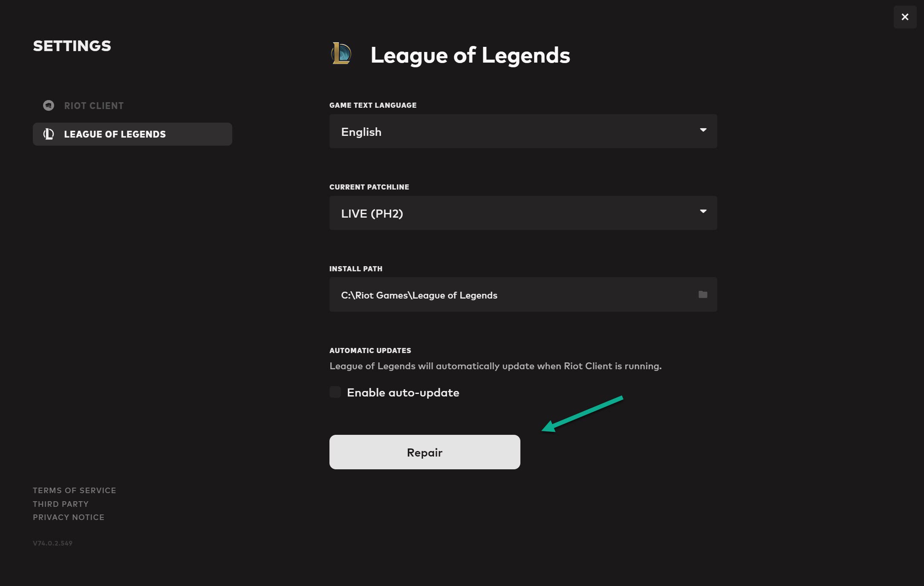The image size is (924, 586).
Task: Click the Repair button
Action: point(424,451)
